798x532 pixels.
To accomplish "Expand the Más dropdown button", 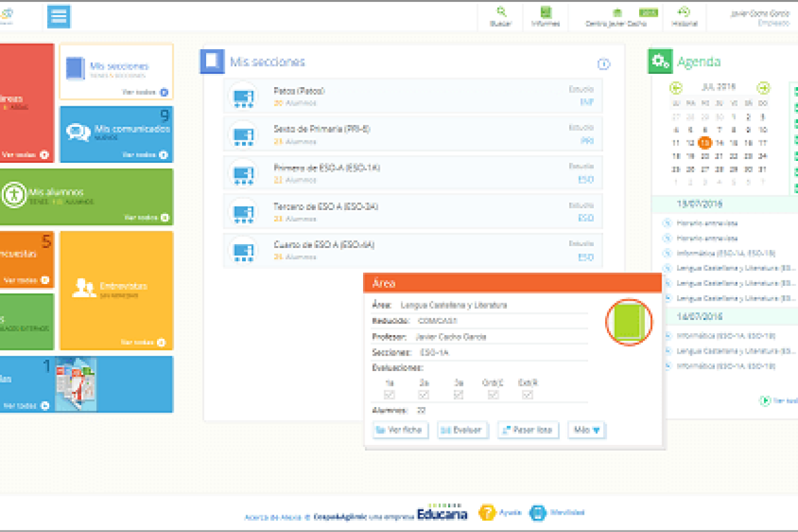I will click(587, 430).
